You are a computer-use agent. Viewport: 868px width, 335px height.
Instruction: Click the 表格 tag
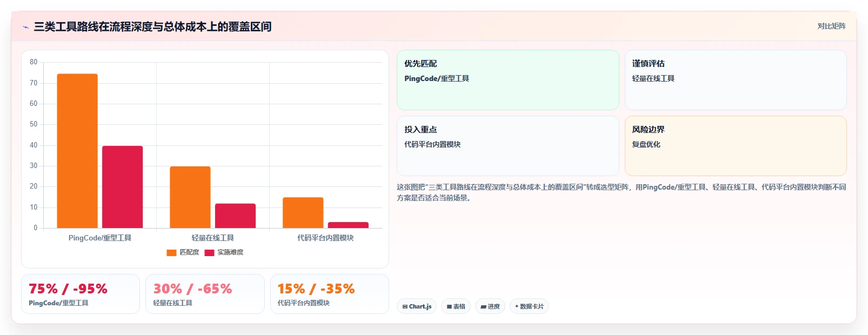pos(456,306)
